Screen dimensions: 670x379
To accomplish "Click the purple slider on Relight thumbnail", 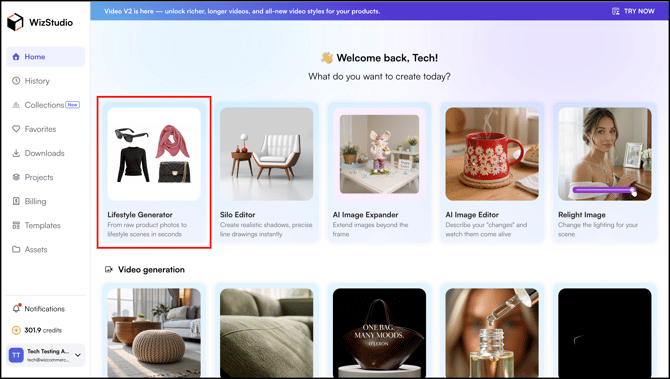I will pos(604,190).
